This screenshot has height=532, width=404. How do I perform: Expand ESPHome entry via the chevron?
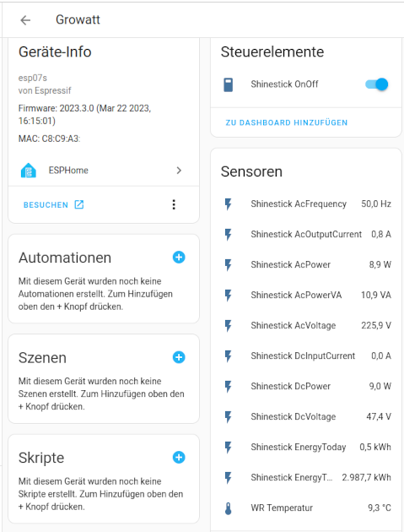(179, 171)
